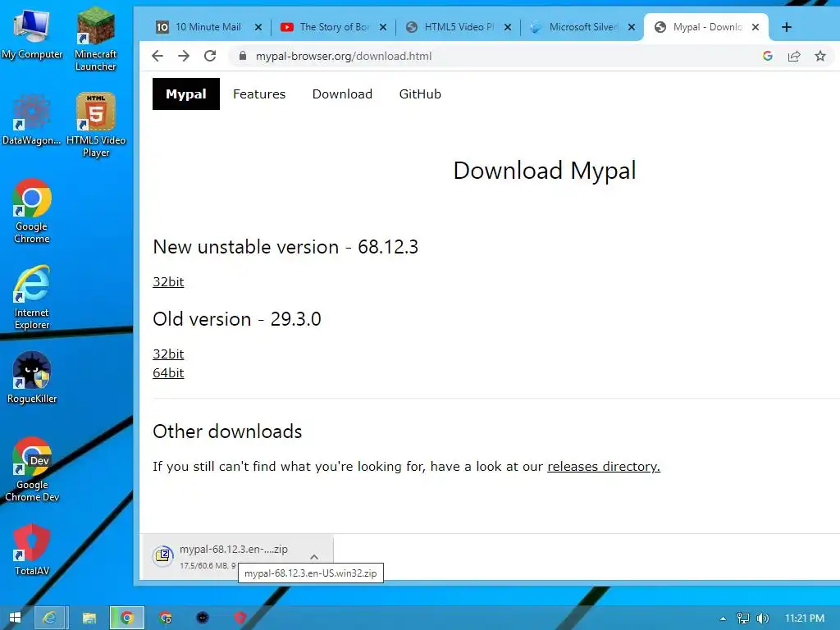The width and height of the screenshot is (840, 630).
Task: Close the Mypal - Download tab
Action: [756, 27]
